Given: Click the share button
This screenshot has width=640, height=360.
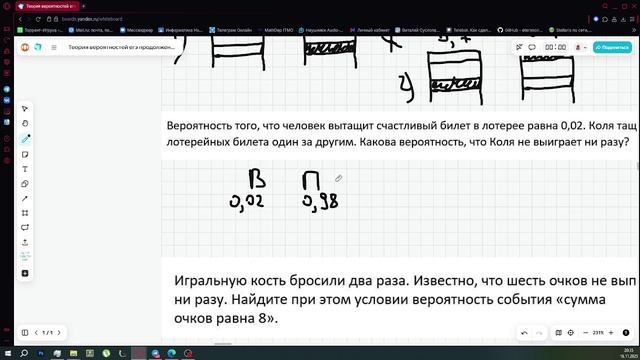Looking at the screenshot, I should (x=612, y=47).
